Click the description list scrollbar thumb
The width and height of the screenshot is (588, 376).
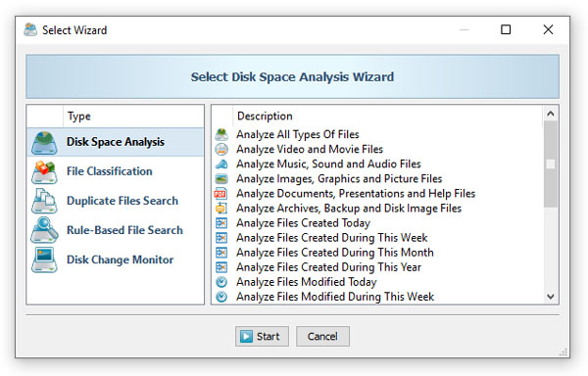click(x=551, y=164)
